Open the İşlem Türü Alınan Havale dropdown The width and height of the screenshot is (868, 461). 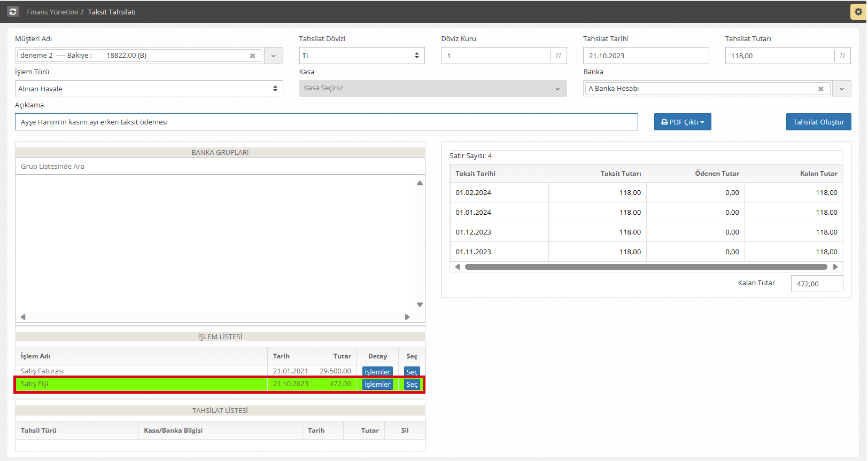point(149,89)
